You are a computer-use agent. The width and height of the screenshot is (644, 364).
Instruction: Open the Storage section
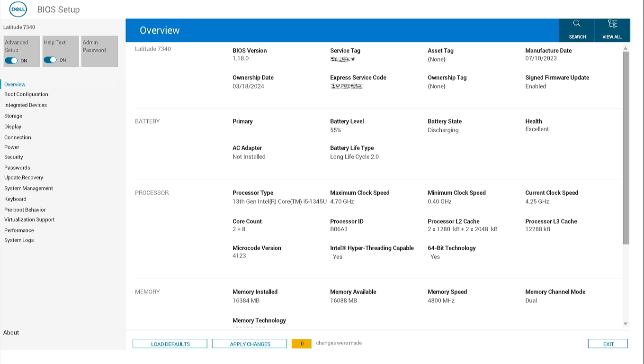pyautogui.click(x=13, y=116)
